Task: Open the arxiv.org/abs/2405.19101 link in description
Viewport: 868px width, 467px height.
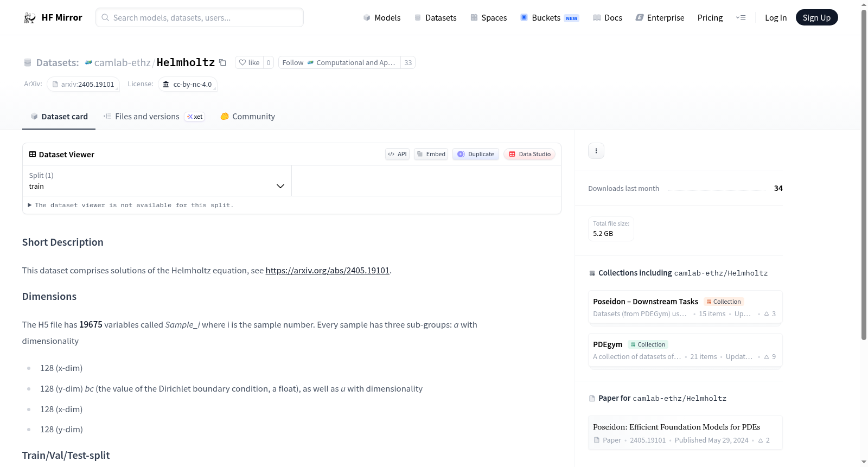Action: (328, 270)
